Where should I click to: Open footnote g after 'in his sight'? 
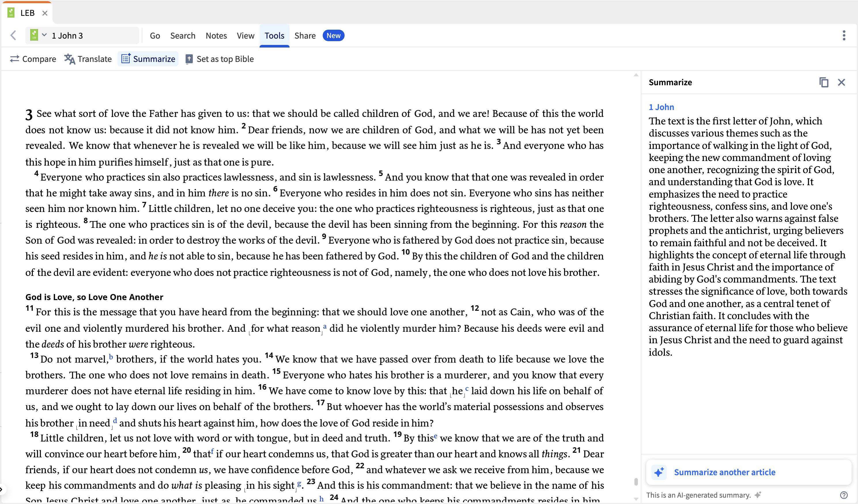(299, 483)
